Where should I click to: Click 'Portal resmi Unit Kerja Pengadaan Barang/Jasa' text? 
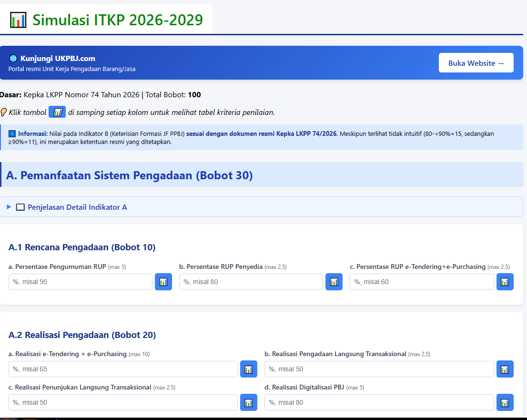(x=72, y=69)
